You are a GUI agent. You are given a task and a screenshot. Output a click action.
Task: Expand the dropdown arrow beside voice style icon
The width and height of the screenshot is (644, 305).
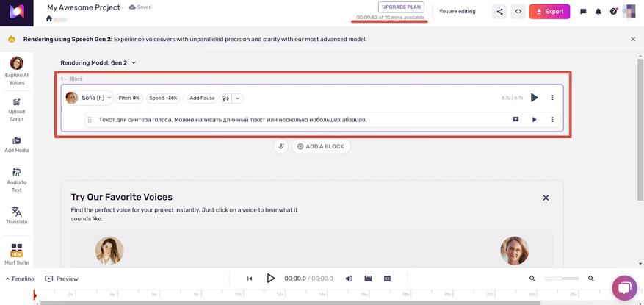click(237, 98)
